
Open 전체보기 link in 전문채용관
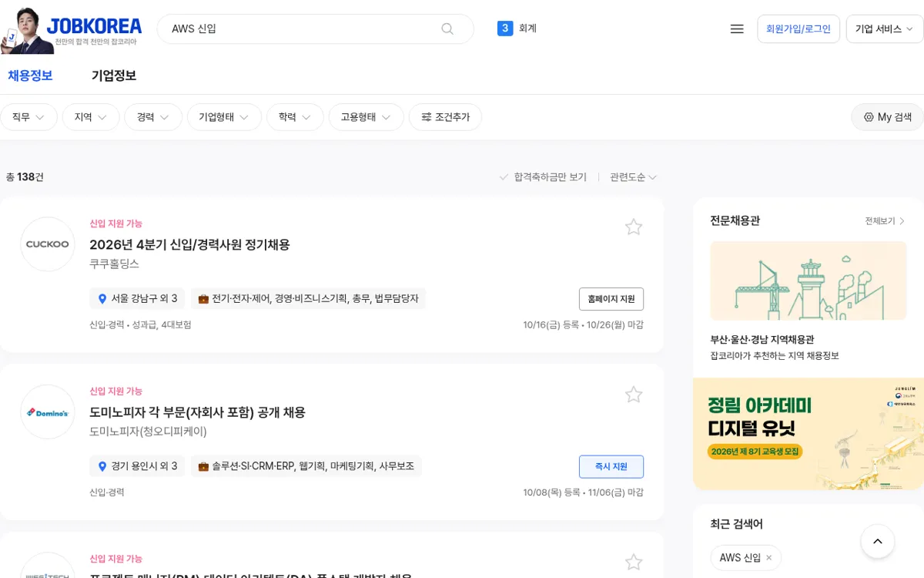[885, 221]
